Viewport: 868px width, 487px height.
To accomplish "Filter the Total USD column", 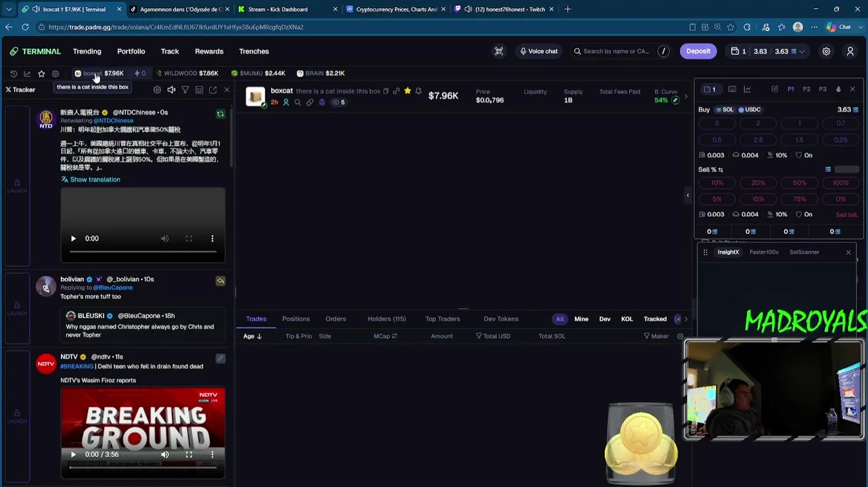I will pyautogui.click(x=479, y=336).
